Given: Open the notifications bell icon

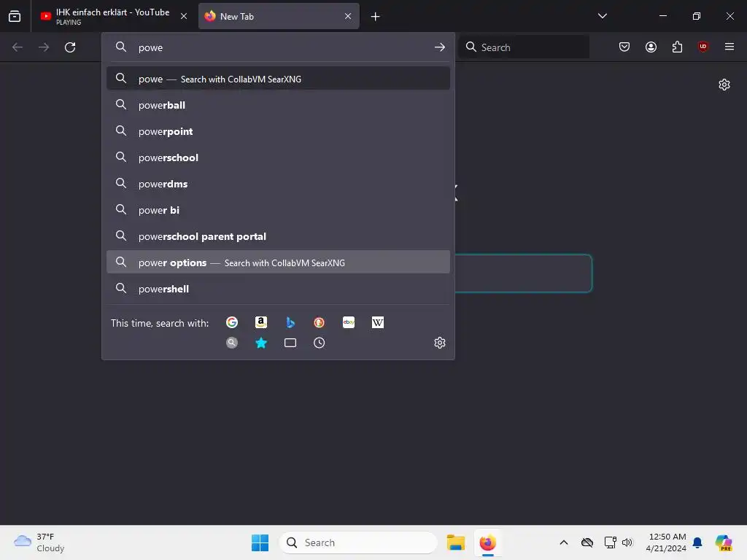Looking at the screenshot, I should click(697, 542).
